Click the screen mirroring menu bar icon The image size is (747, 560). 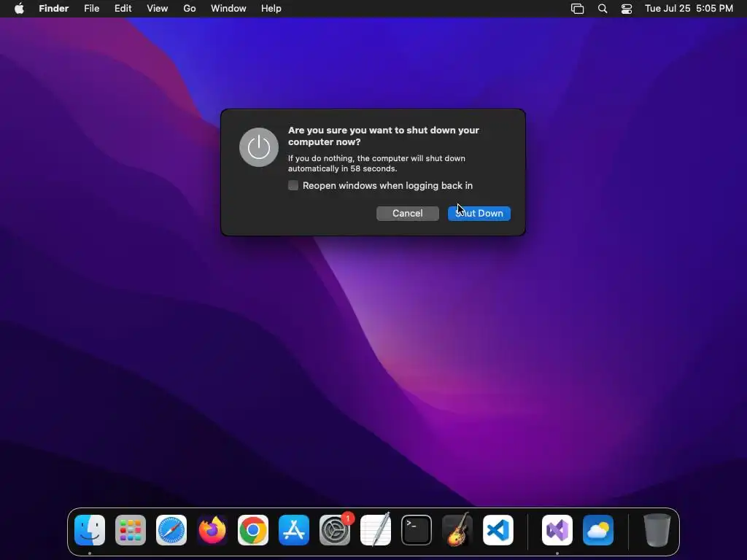(578, 9)
